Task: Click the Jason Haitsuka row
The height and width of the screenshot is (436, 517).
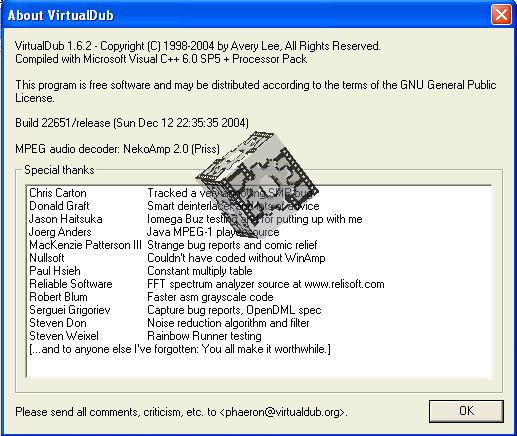Action: [x=258, y=219]
